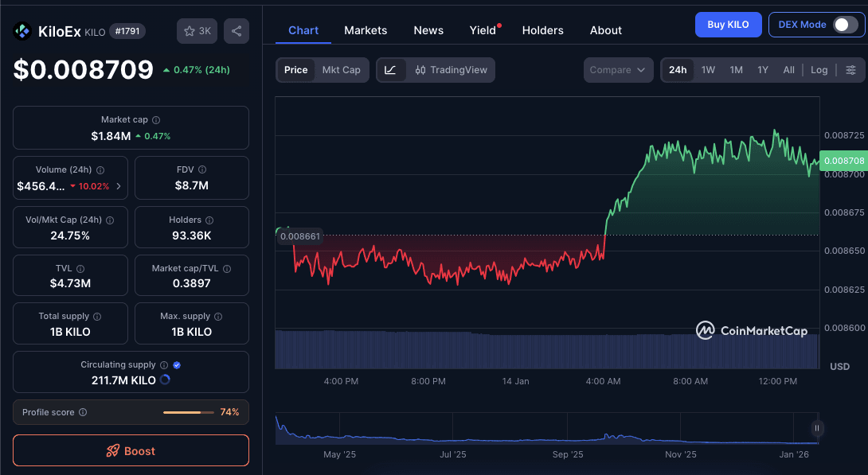Click the range handle on the mini chart

click(817, 428)
